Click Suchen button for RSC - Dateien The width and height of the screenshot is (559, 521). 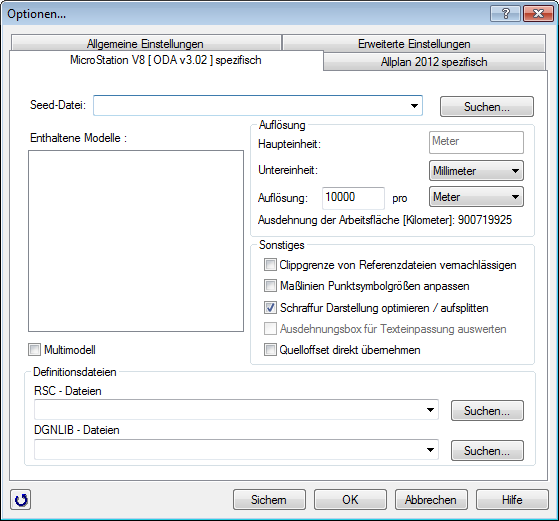[x=487, y=410]
